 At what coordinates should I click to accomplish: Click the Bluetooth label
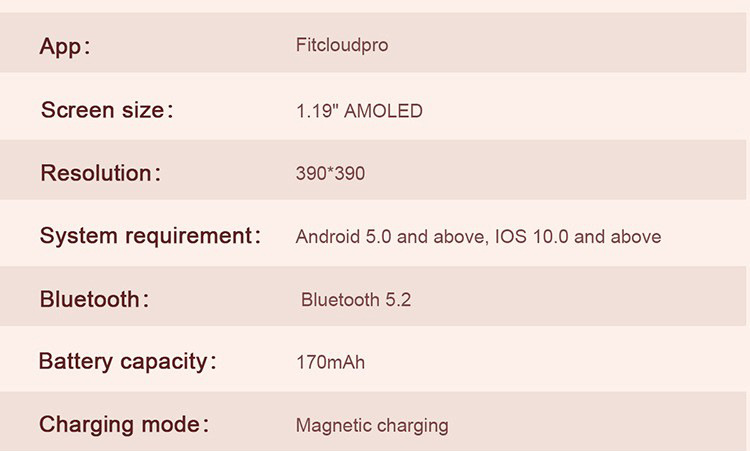coord(94,299)
